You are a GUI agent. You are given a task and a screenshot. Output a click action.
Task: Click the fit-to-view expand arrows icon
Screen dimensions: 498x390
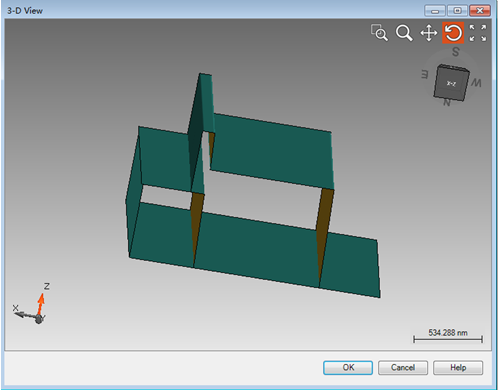click(x=478, y=33)
